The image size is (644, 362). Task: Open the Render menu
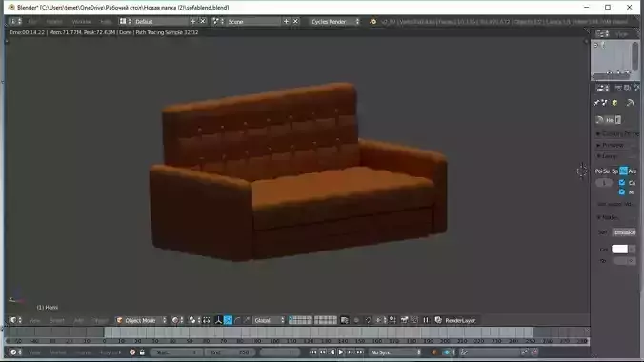(x=54, y=21)
